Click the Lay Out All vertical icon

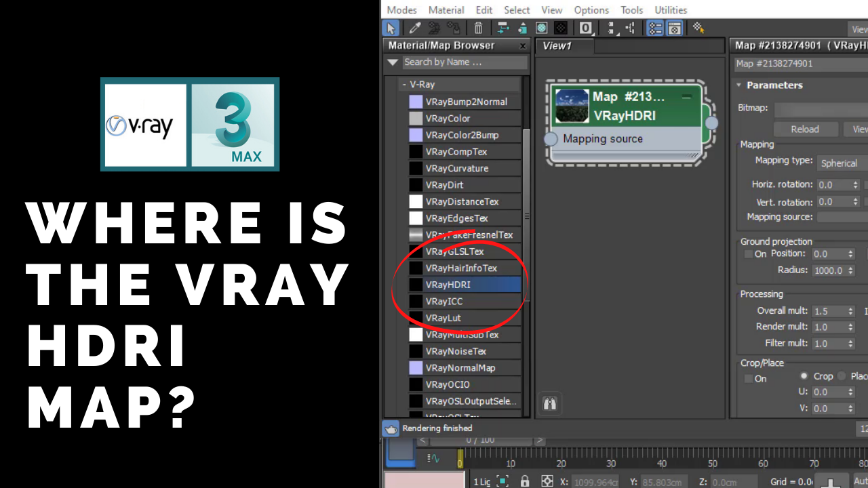coord(612,28)
